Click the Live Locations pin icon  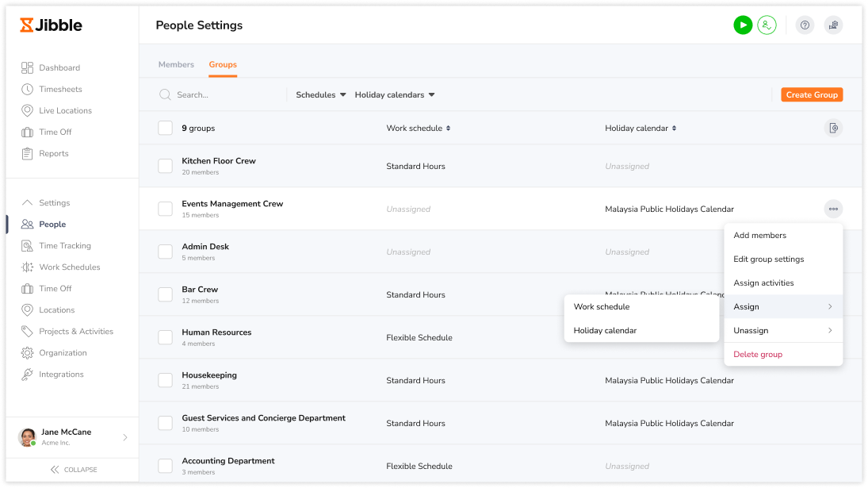pyautogui.click(x=27, y=111)
